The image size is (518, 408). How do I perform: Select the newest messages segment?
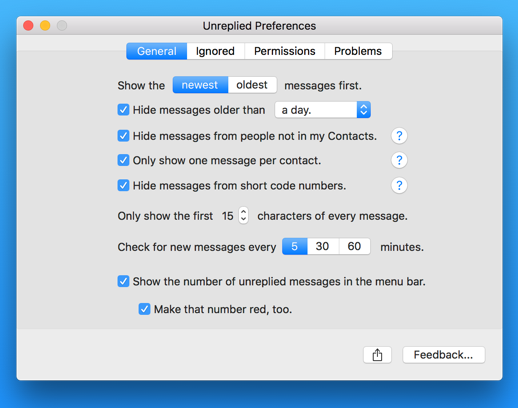click(x=200, y=85)
